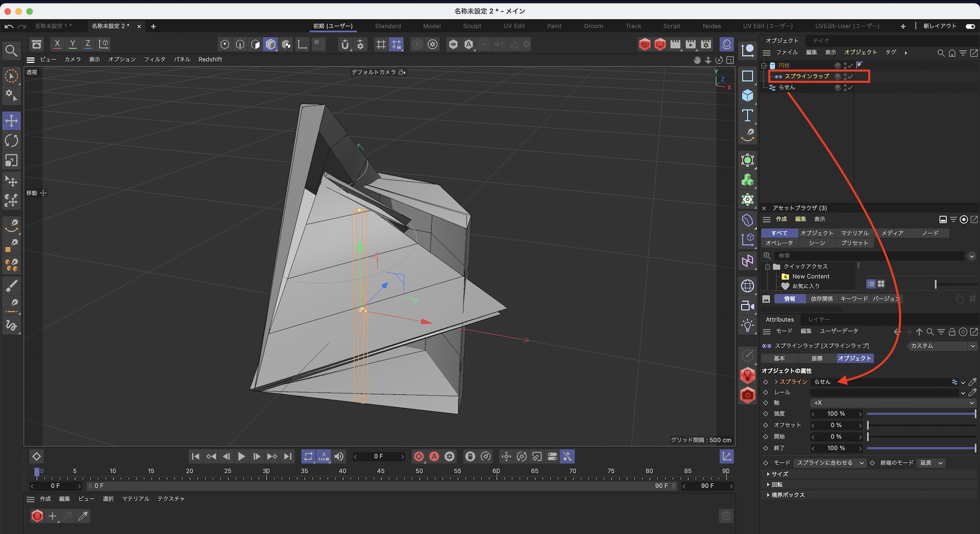Screen dimensions: 980x534
Task: Go to the end of animation
Action: pos(288,457)
